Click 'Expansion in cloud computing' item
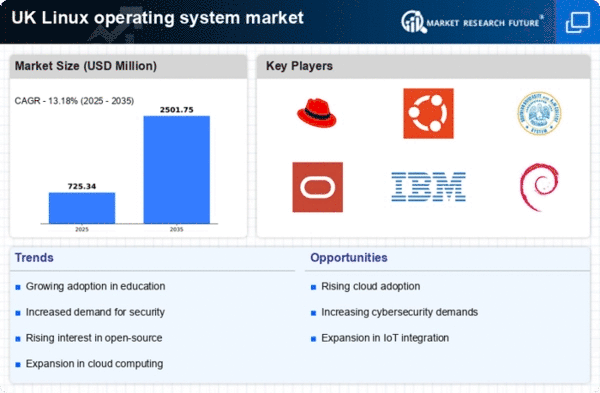The image size is (600, 393). click(94, 364)
